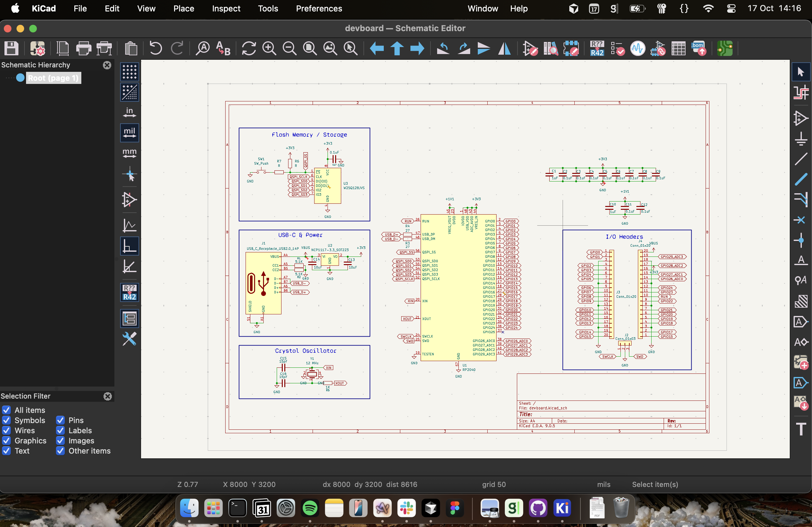
Task: Click the Save schematic icon
Action: point(11,48)
